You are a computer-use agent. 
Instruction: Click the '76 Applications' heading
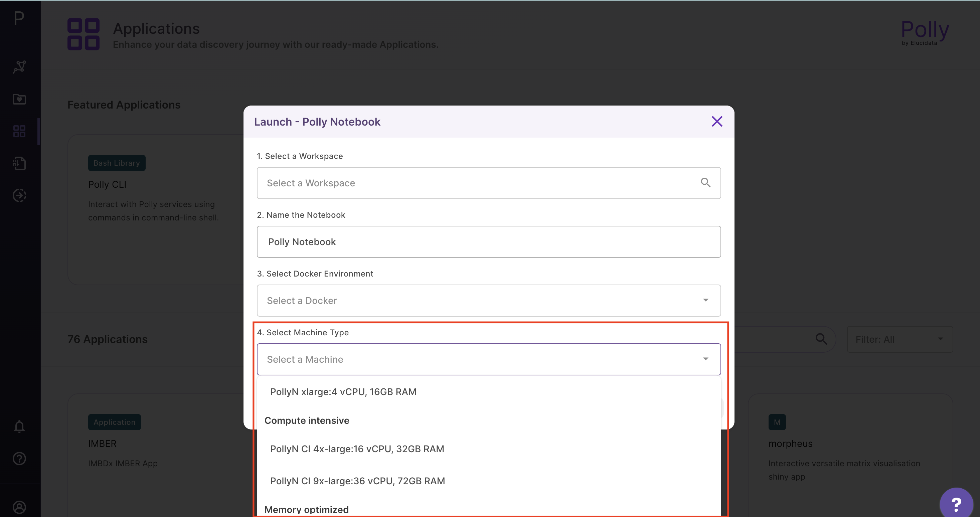click(x=107, y=339)
